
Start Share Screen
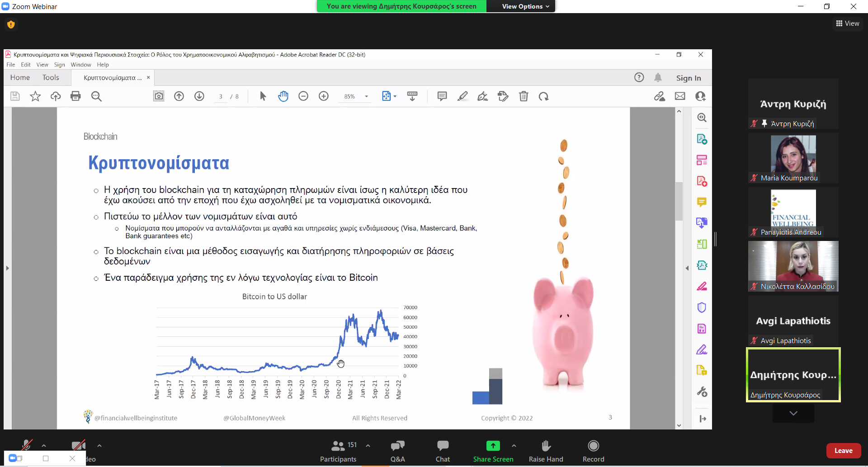[x=493, y=451]
